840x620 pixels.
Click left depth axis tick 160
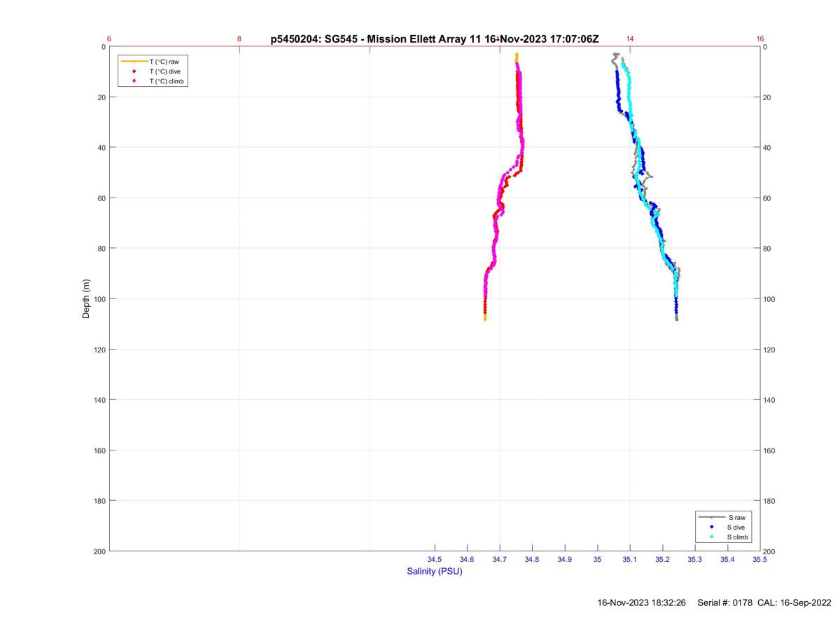click(99, 450)
